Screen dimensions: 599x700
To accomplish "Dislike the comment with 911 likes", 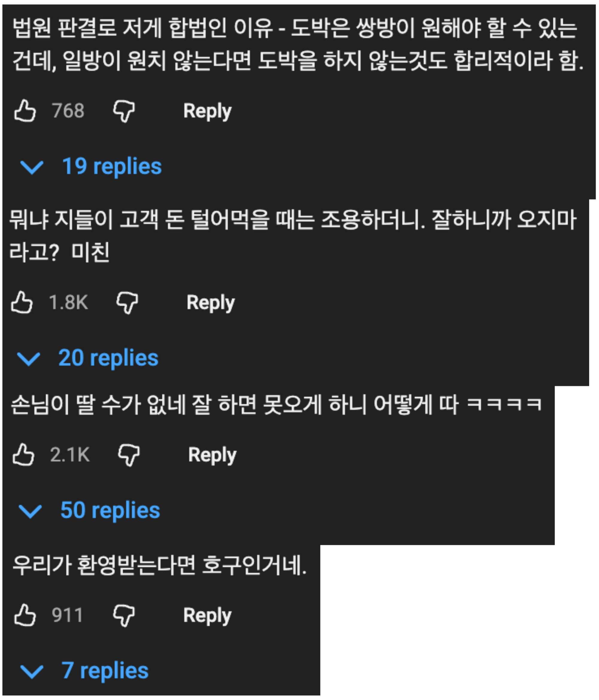I will coord(123,615).
